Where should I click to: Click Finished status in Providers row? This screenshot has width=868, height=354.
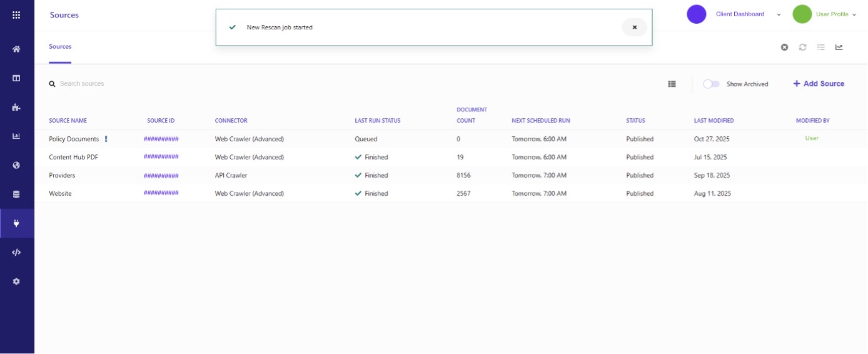coord(371,175)
